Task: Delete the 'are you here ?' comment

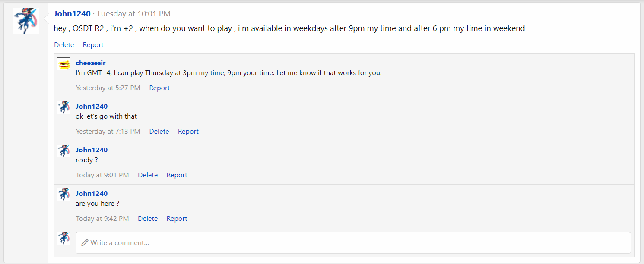Action: click(148, 219)
